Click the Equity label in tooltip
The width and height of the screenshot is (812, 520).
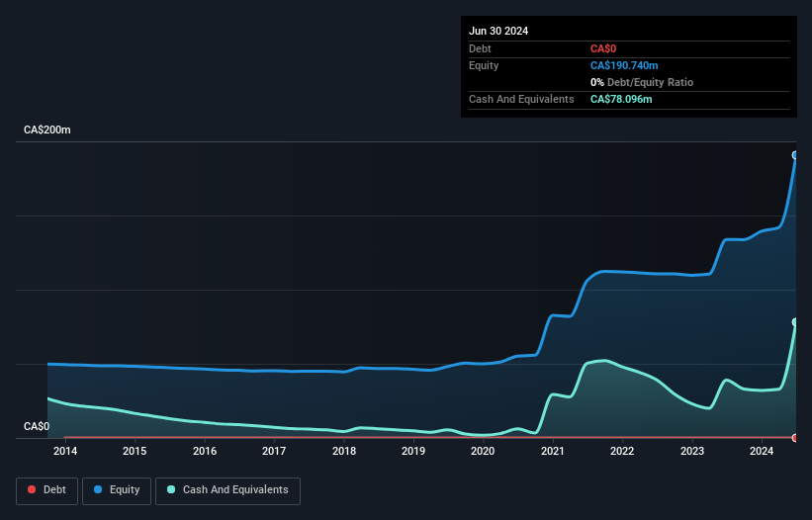click(484, 65)
